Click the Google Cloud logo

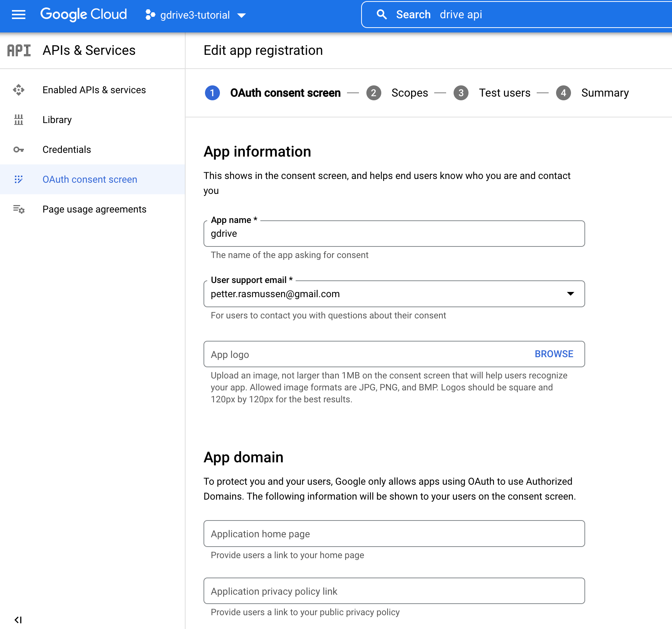click(x=83, y=15)
